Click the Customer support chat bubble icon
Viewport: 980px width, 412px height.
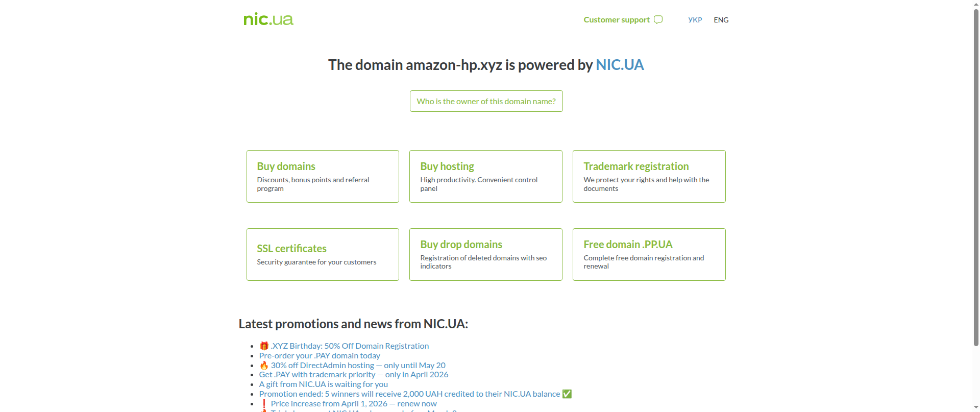pyautogui.click(x=658, y=20)
